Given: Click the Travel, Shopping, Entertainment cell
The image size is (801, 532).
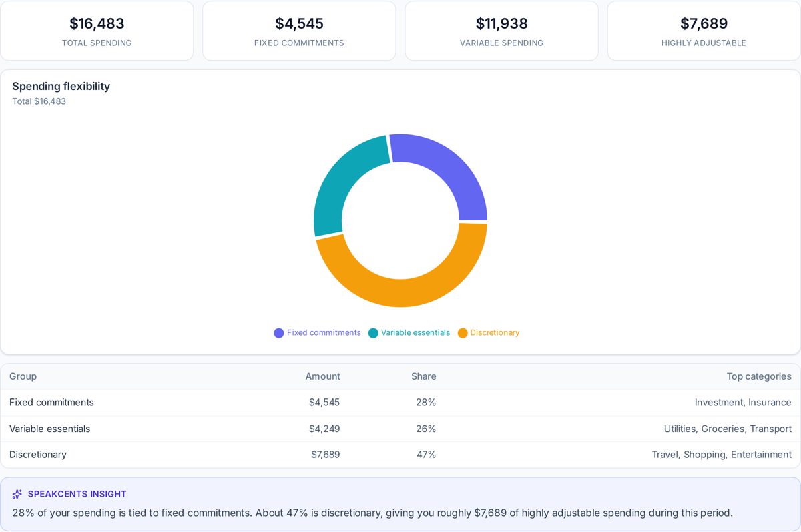Looking at the screenshot, I should [722, 455].
